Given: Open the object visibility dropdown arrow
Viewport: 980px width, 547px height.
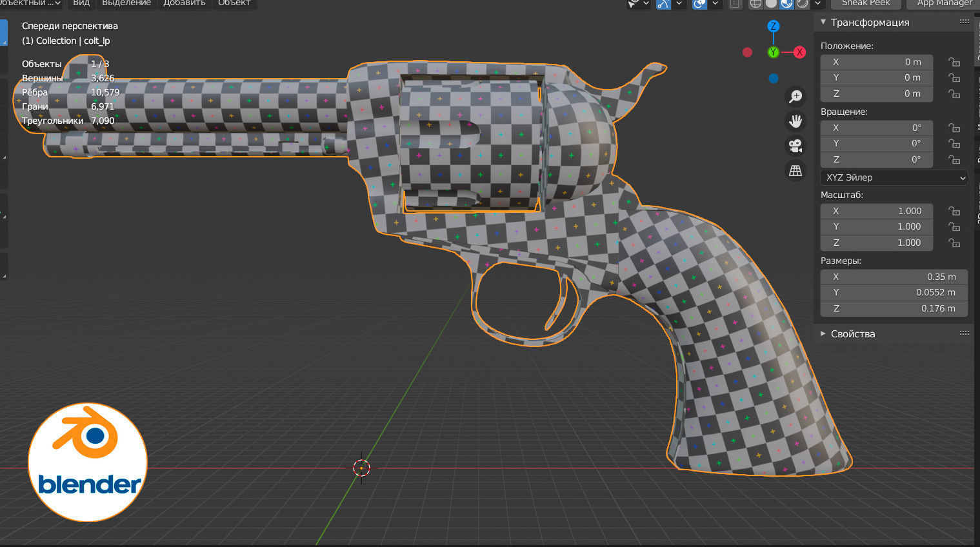Looking at the screenshot, I should 646,3.
